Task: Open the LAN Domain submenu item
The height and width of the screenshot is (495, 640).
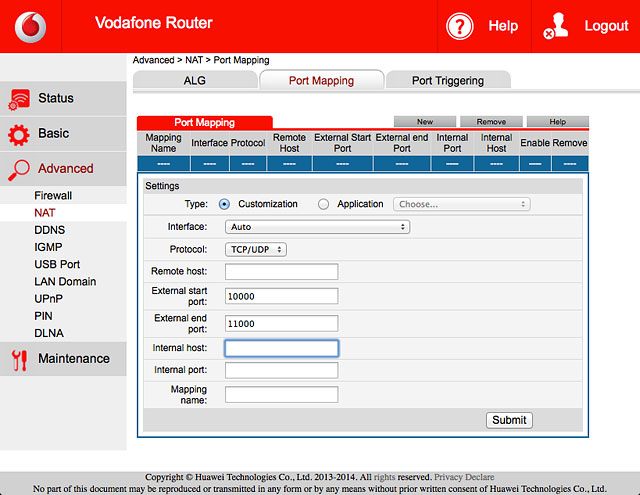Action: 65,281
